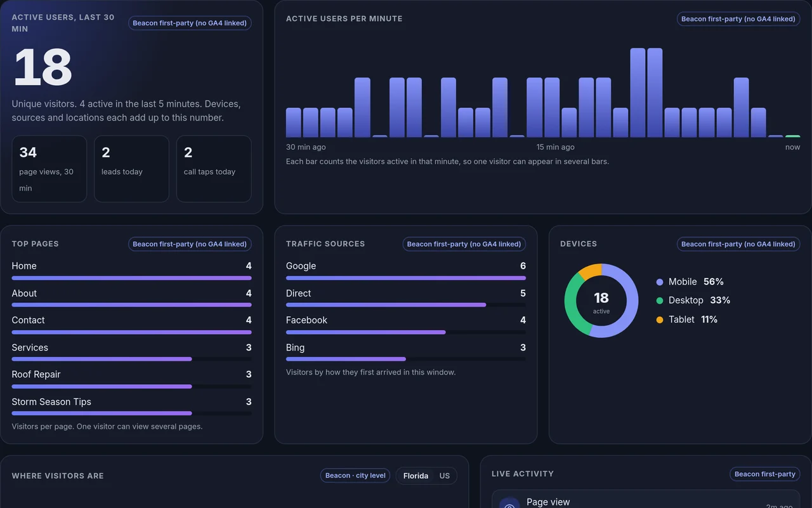Click the Tablet legend color dot
Image resolution: width=812 pixels, height=508 pixels.
pos(660,319)
